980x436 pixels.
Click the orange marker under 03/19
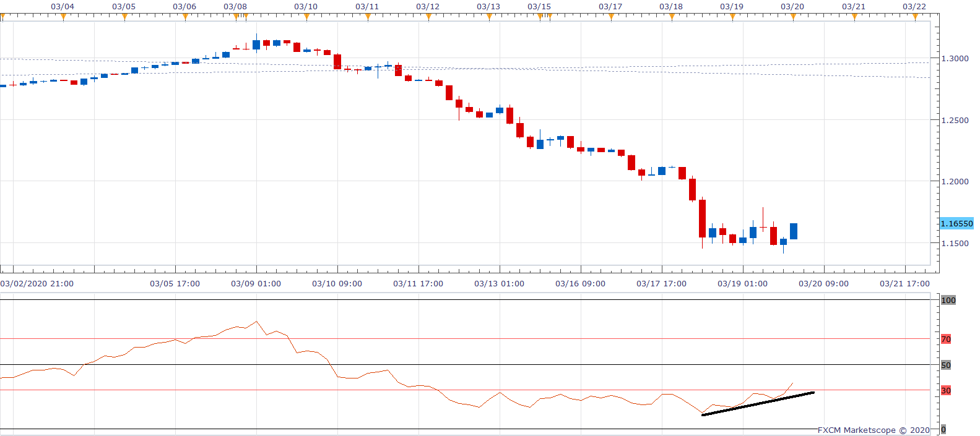tap(732, 17)
